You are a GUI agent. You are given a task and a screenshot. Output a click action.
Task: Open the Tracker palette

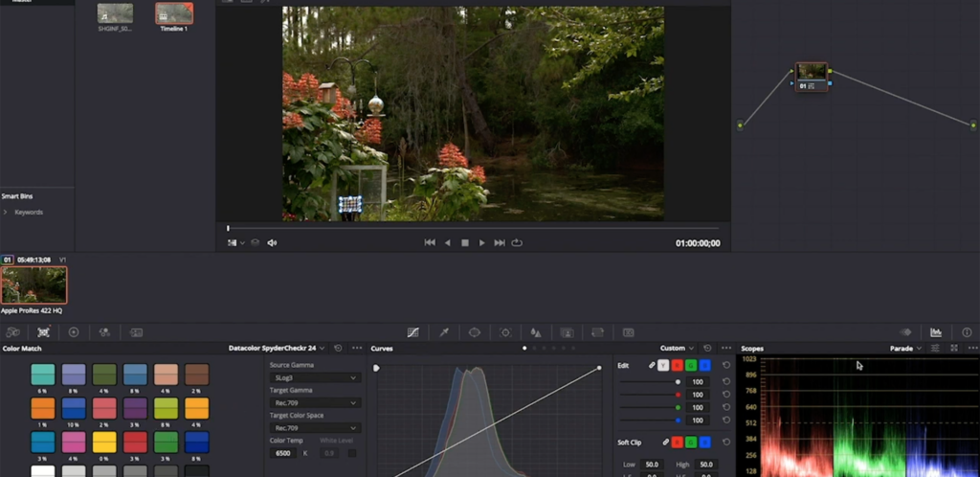(505, 332)
